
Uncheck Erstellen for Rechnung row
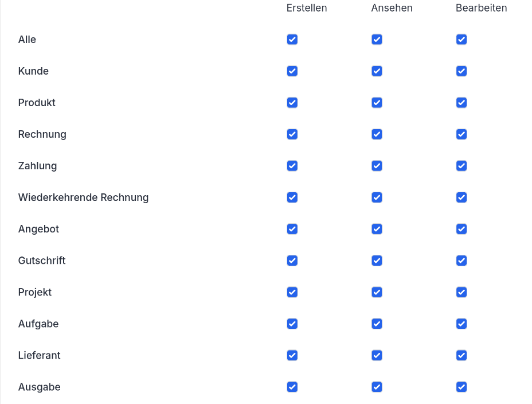(292, 134)
